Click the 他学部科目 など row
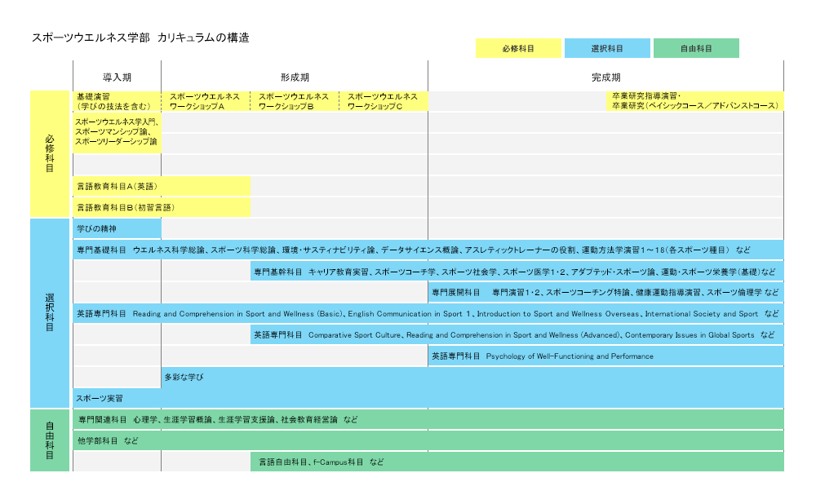 tap(428, 441)
